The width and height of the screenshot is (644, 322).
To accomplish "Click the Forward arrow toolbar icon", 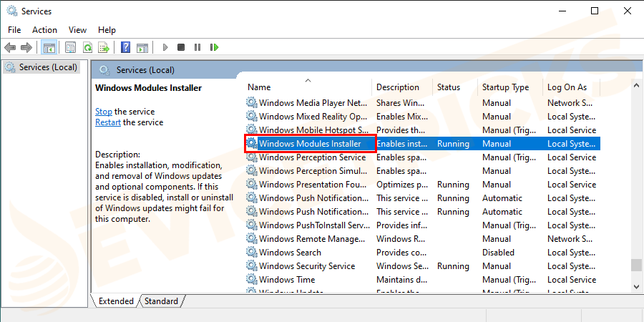I will click(26, 48).
